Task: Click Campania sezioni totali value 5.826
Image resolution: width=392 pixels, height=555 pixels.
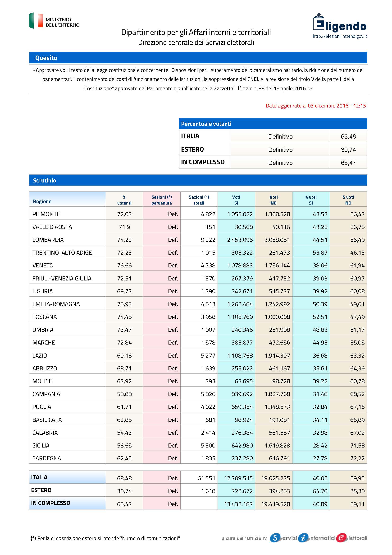Action: tap(208, 394)
